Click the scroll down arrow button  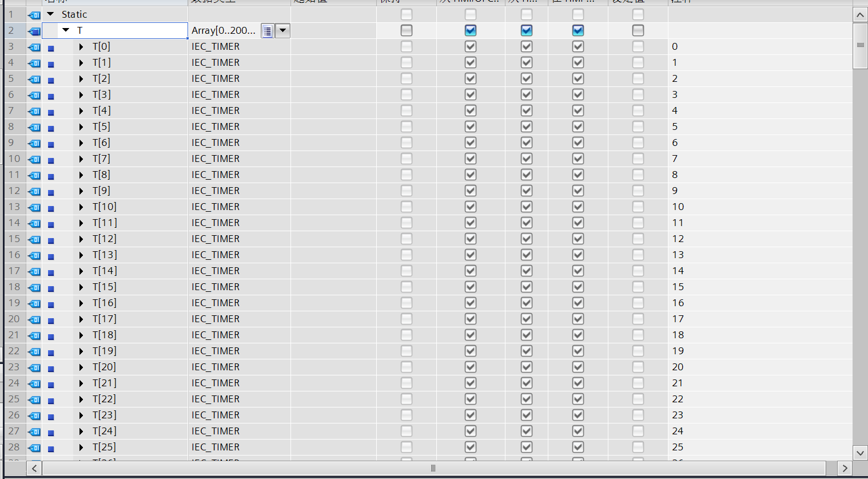860,453
